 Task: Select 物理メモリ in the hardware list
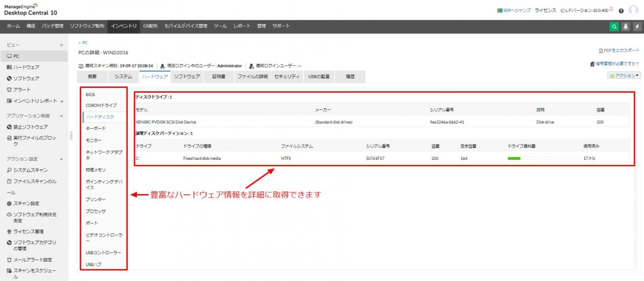click(x=96, y=169)
